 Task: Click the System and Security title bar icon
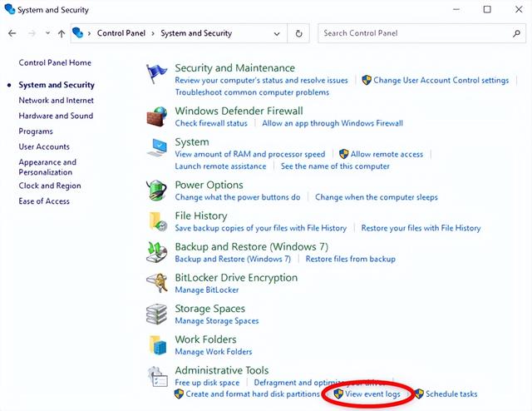pyautogui.click(x=10, y=9)
